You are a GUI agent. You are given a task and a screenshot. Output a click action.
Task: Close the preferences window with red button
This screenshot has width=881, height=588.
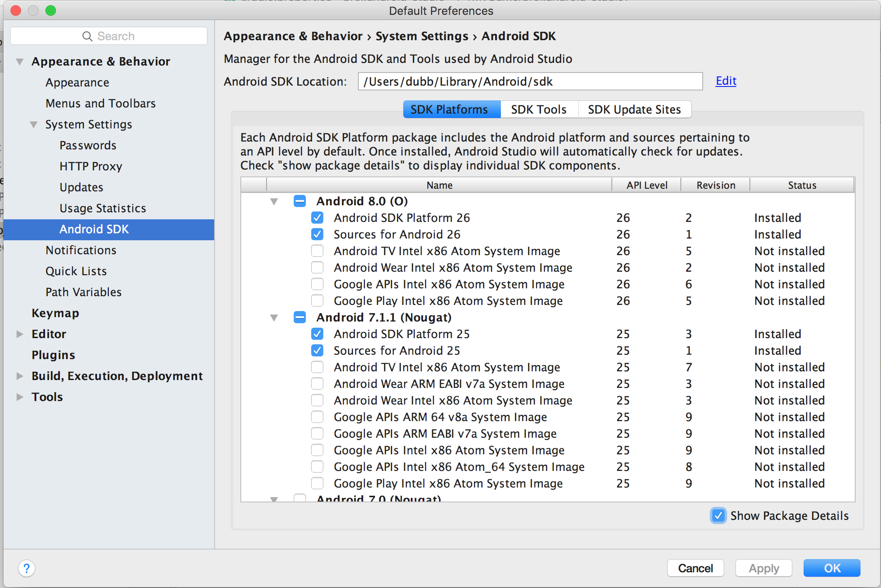16,10
